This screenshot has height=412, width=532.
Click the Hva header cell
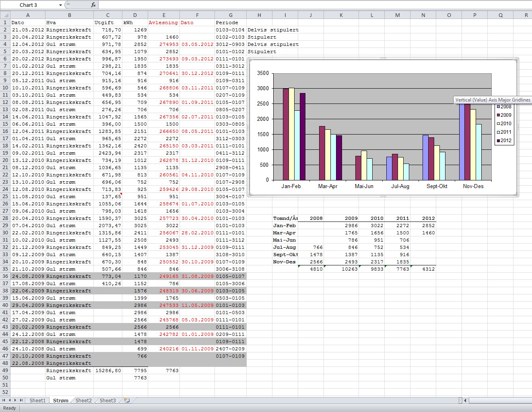pyautogui.click(x=69, y=23)
